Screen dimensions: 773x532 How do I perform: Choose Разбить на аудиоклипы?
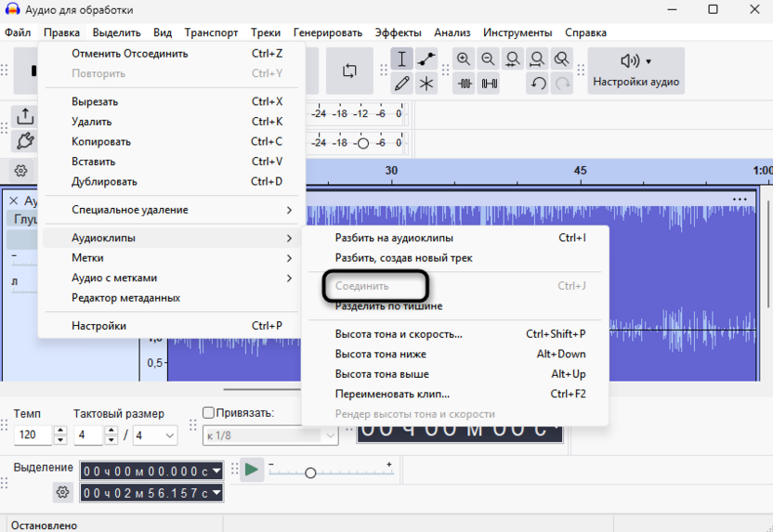tap(455, 238)
